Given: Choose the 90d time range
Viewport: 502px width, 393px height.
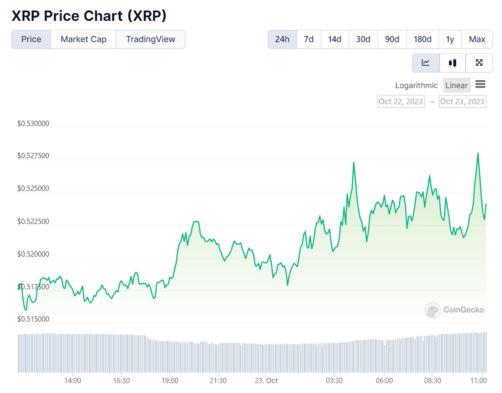Looking at the screenshot, I should pos(392,39).
